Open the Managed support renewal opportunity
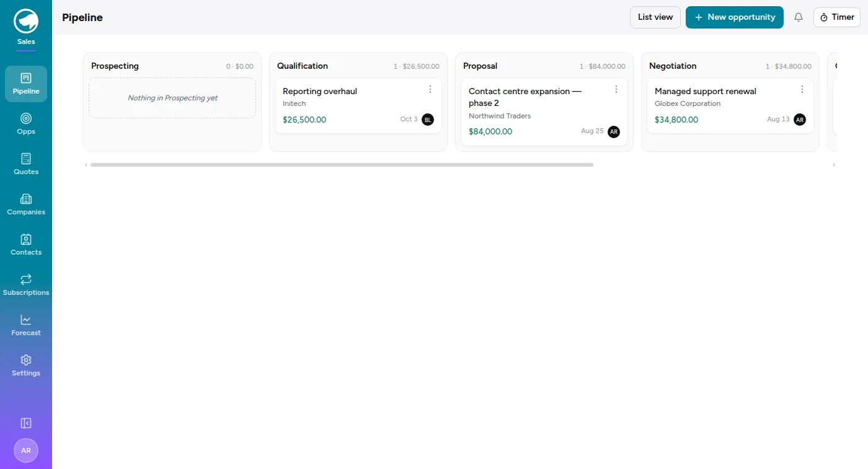Screen dimensions: 868x469 tap(706, 91)
